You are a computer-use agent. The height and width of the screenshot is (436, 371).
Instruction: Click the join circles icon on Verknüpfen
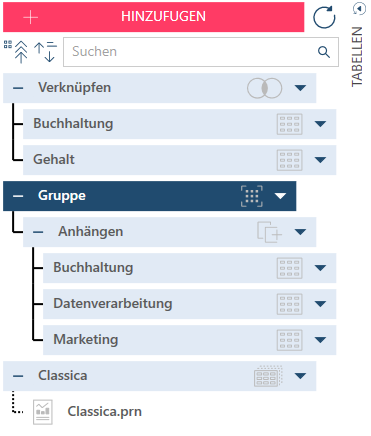pos(264,88)
